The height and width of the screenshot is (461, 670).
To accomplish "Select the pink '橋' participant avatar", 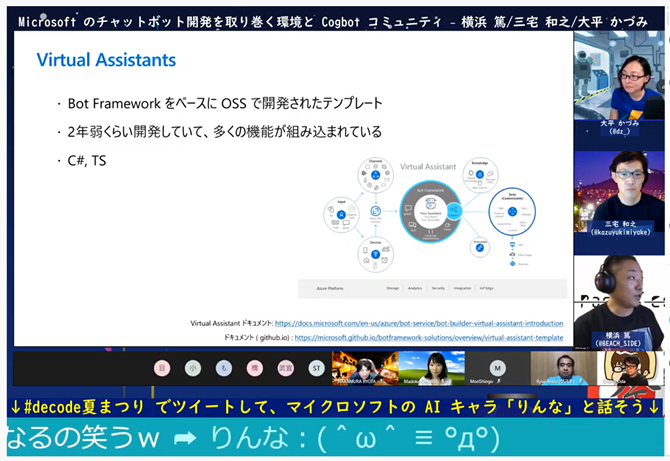I will [255, 368].
